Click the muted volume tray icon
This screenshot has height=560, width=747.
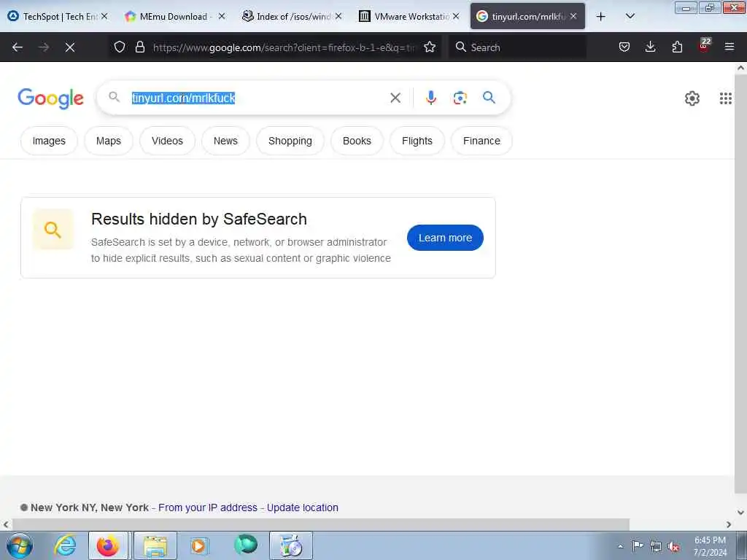(x=673, y=546)
